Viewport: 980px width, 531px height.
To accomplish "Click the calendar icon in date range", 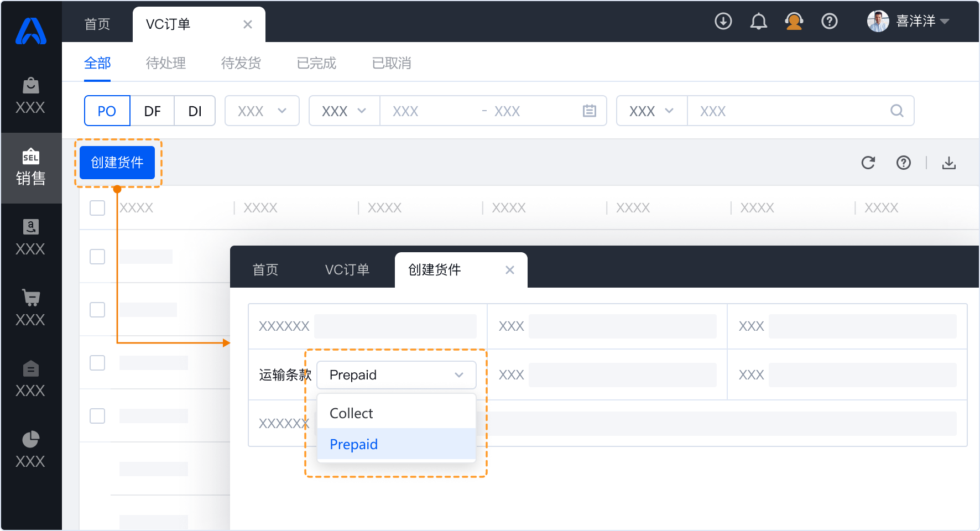I will [589, 111].
